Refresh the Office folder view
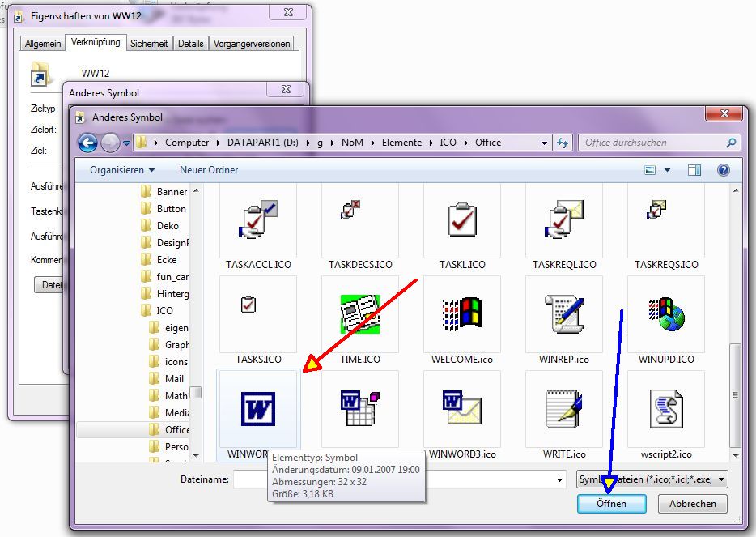756x537 pixels. [x=563, y=143]
